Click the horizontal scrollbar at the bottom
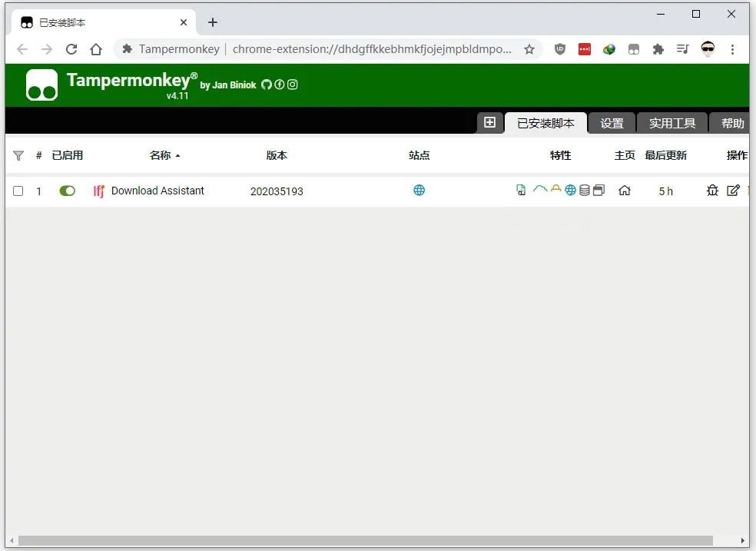Screen dimensions: 756x551 [x=366, y=540]
